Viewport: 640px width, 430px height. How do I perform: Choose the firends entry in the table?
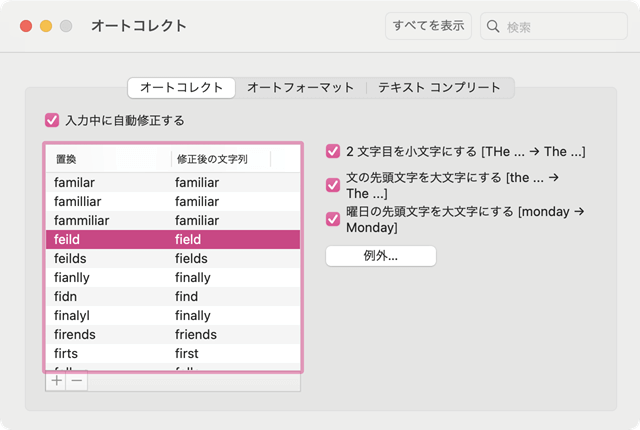(172, 335)
